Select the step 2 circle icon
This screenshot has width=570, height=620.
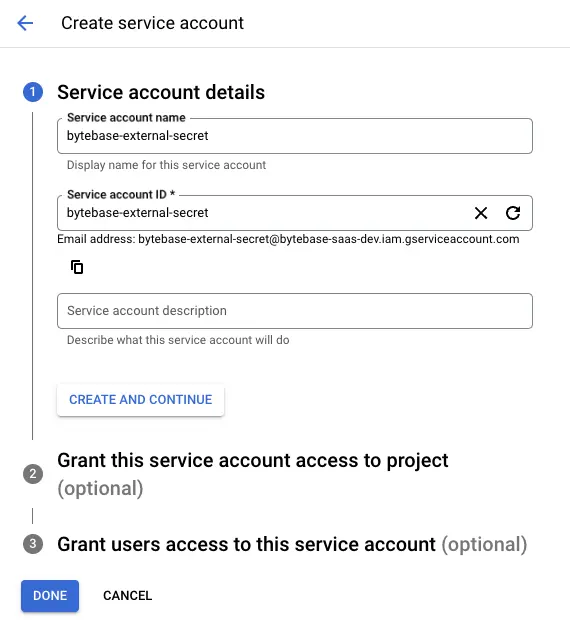pyautogui.click(x=33, y=474)
